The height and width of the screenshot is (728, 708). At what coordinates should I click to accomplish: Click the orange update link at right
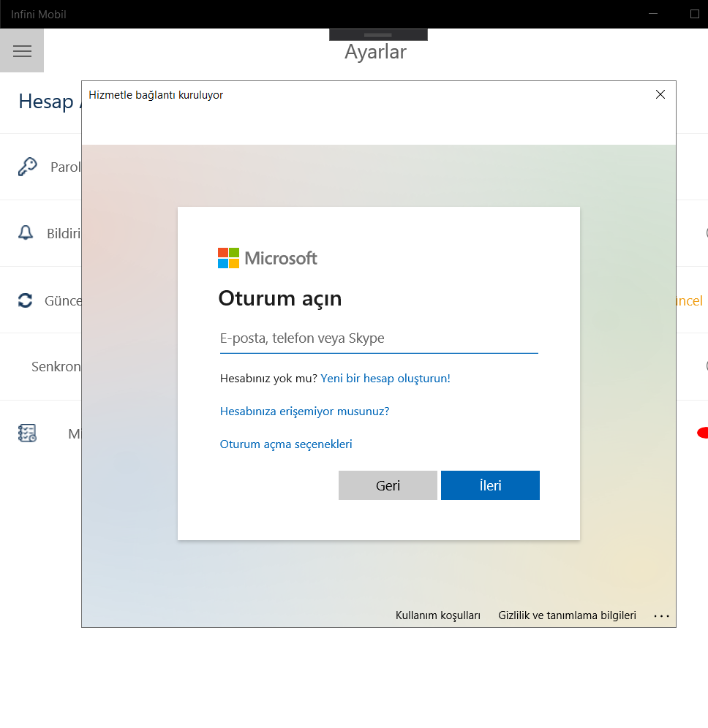pos(690,301)
